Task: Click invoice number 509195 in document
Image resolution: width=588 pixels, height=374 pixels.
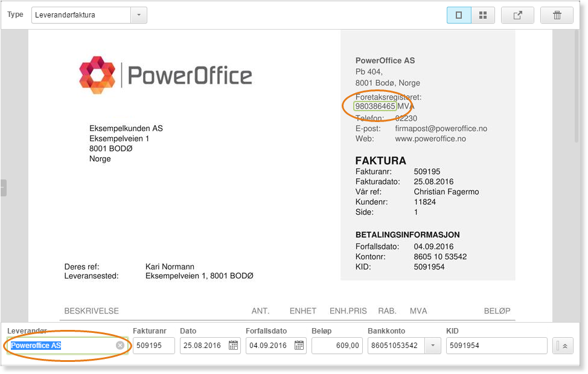Action: [x=427, y=172]
